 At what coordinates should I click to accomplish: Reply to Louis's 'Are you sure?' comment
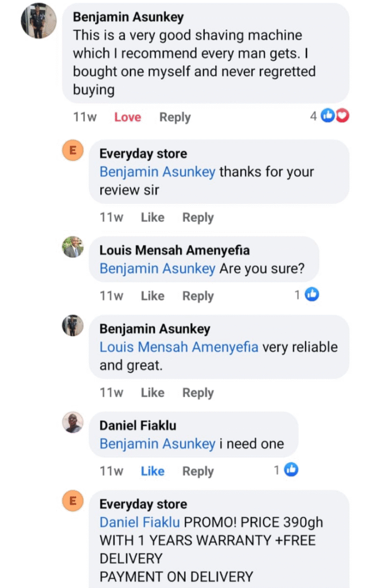coord(198,296)
